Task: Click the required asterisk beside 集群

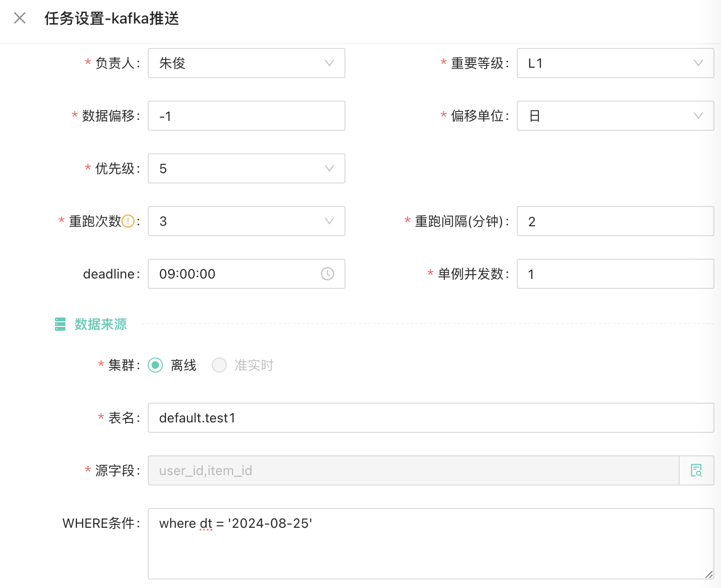Action: click(100, 365)
